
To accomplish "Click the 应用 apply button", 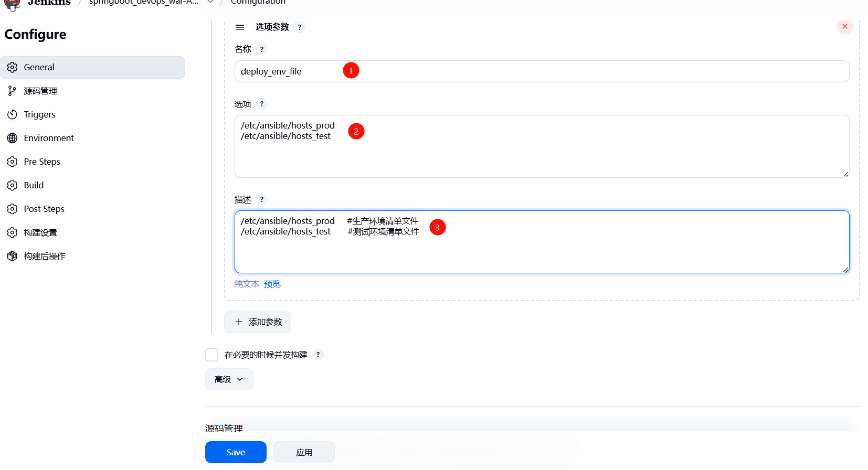I will click(304, 452).
